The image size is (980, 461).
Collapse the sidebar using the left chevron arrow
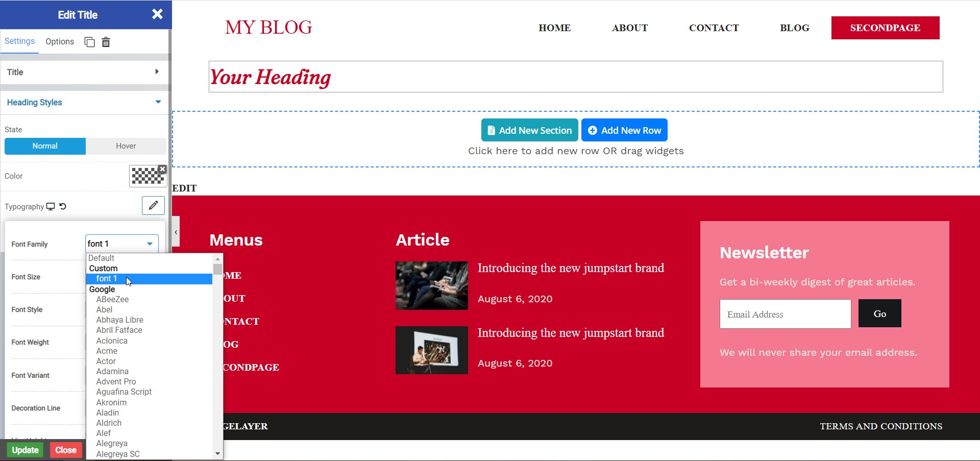pos(176,231)
